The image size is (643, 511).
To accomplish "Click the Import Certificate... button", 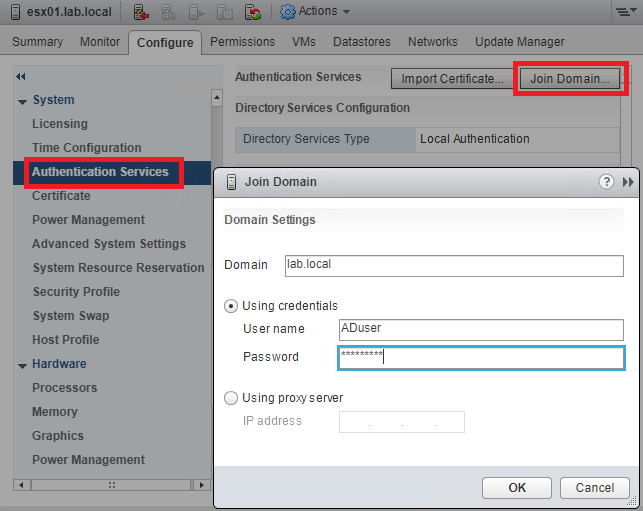I will [452, 78].
